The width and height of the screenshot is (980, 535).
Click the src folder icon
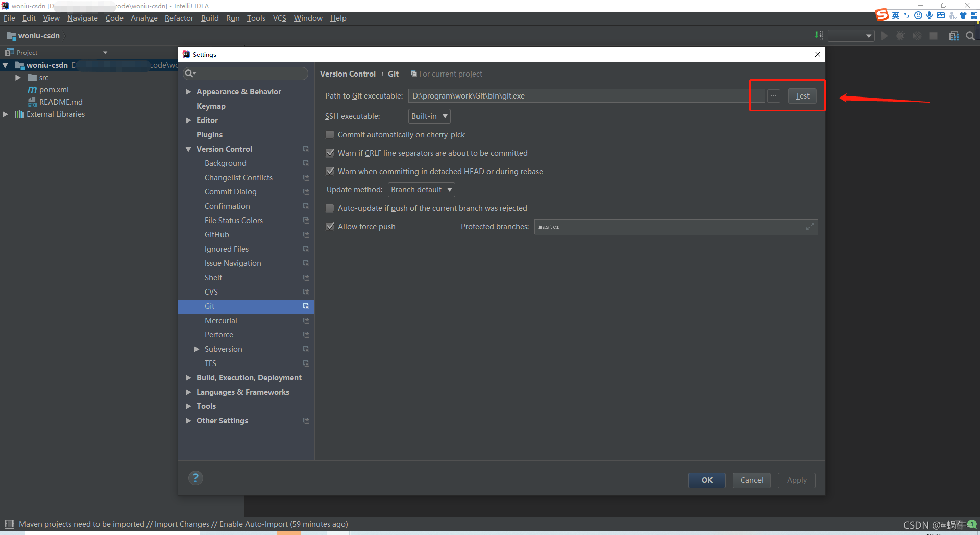pyautogui.click(x=32, y=78)
